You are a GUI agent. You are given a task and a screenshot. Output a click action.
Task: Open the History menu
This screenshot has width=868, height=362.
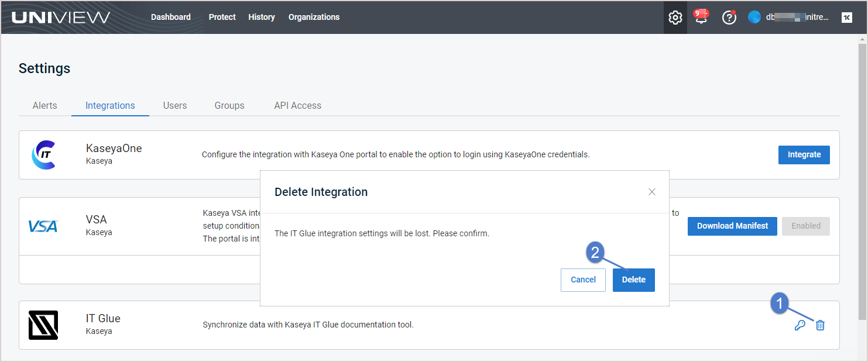point(262,17)
